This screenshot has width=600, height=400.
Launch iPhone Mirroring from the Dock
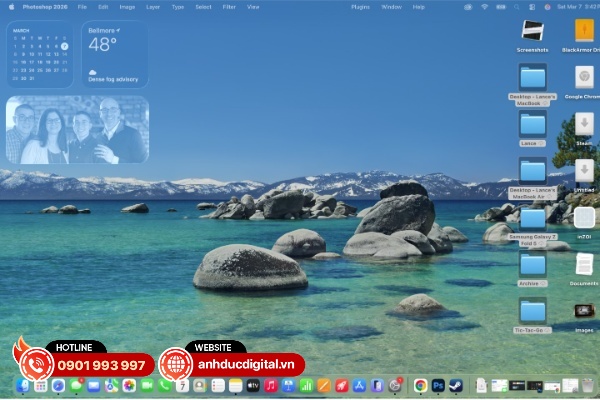(377, 386)
